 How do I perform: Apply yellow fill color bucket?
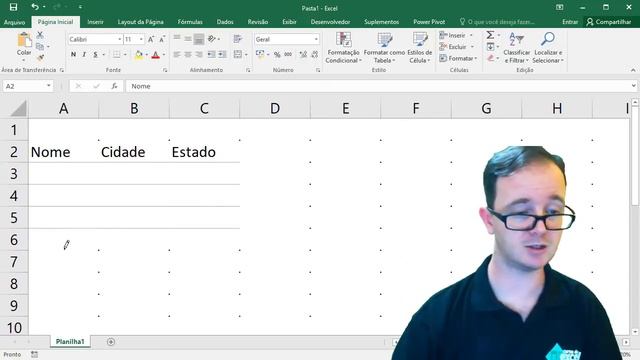[139, 54]
